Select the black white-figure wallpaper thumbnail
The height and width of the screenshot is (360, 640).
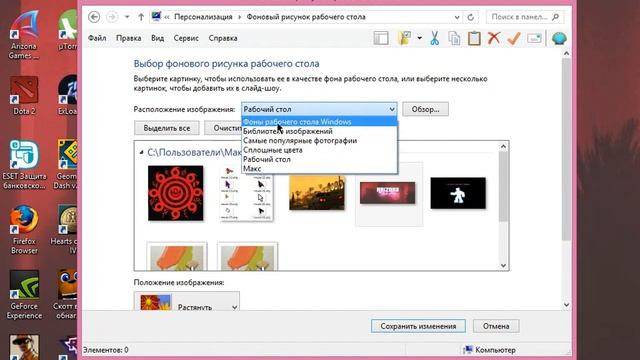458,193
